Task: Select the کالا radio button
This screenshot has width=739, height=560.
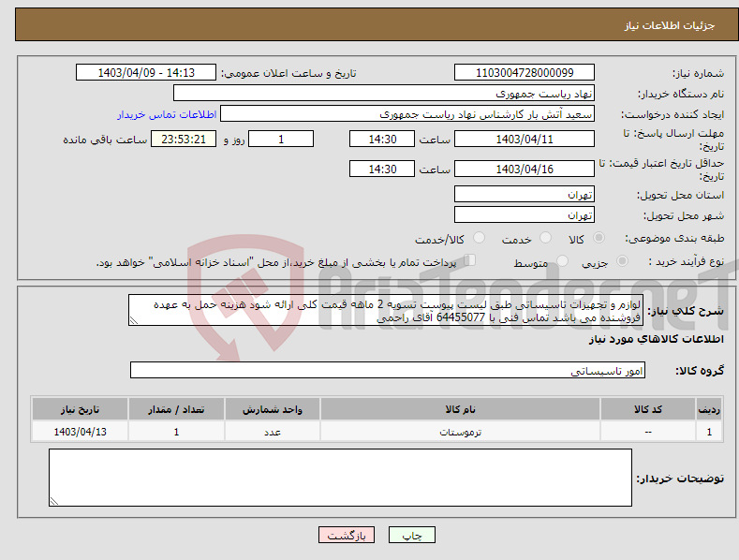Action: (x=599, y=238)
